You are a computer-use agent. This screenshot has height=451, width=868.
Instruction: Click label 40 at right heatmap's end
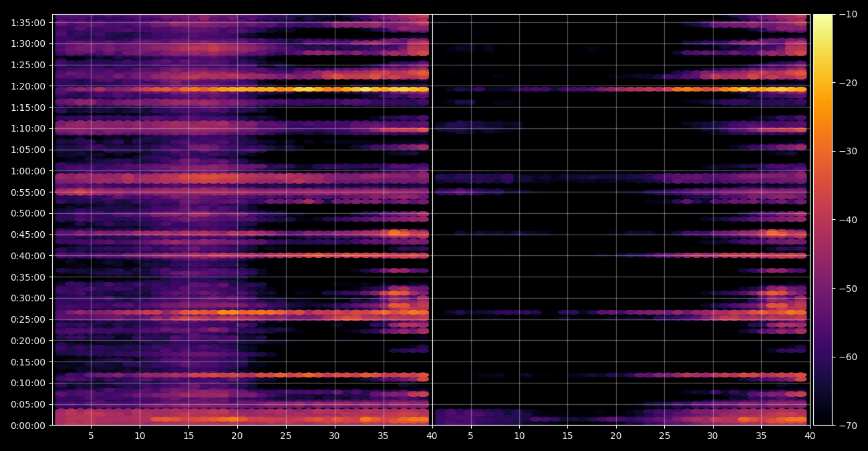810,436
